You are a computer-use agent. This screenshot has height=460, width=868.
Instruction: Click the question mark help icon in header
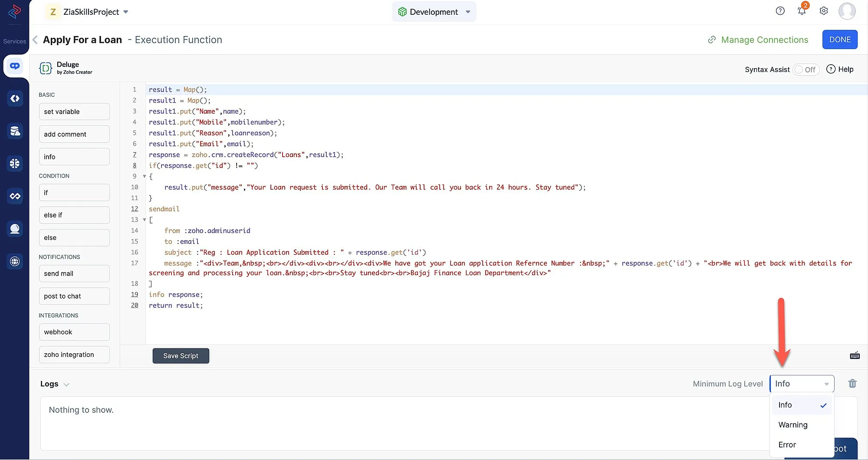pos(780,11)
